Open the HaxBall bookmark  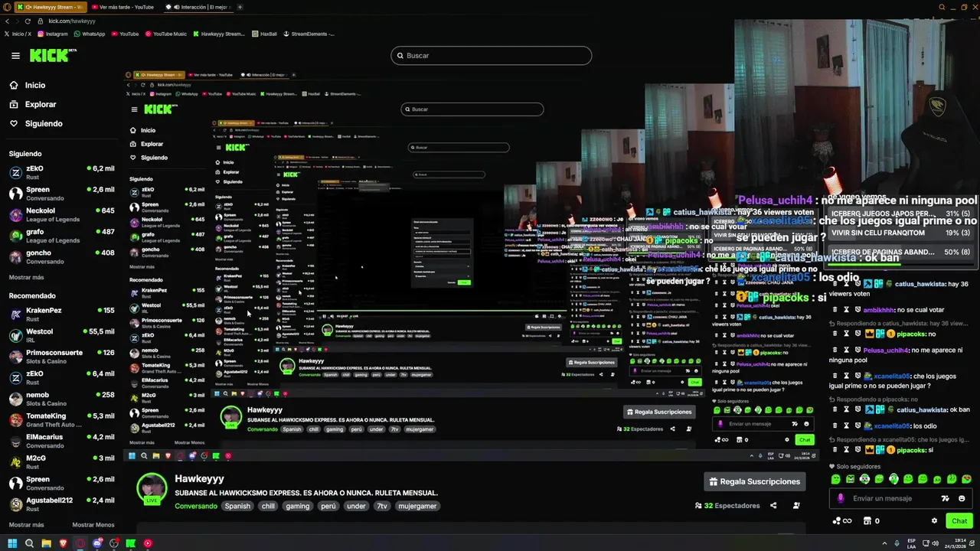pyautogui.click(x=265, y=34)
